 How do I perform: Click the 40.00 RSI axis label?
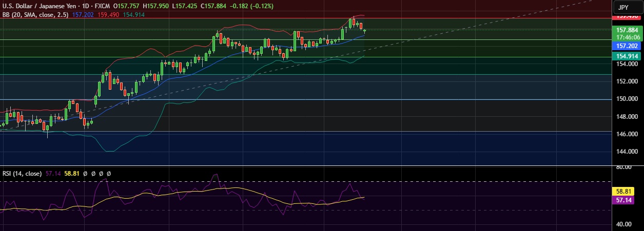pyautogui.click(x=625, y=224)
